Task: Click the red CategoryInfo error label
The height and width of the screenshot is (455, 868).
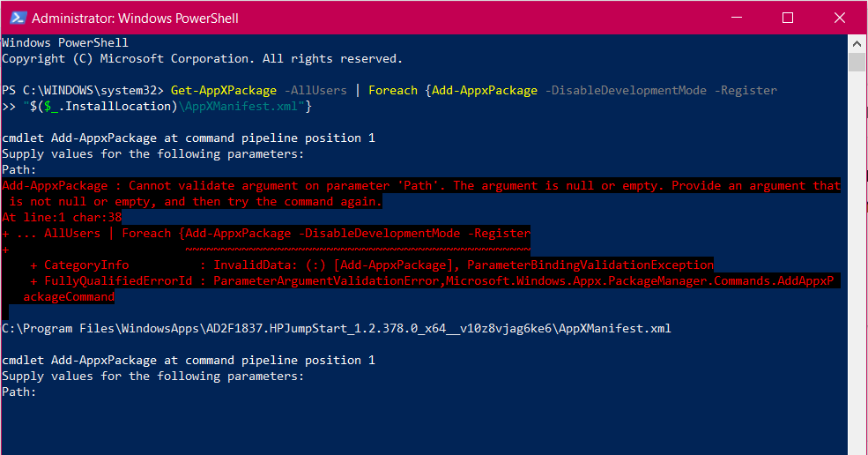Action: click(x=86, y=265)
